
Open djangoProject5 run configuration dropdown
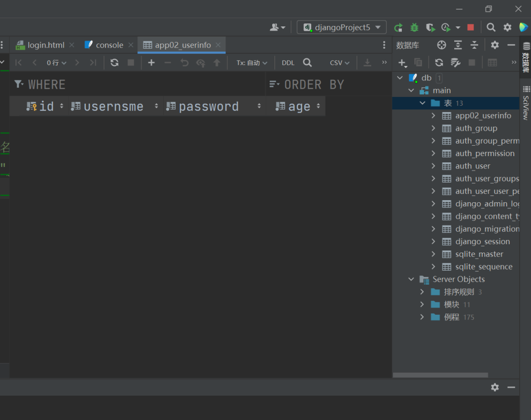coord(342,27)
